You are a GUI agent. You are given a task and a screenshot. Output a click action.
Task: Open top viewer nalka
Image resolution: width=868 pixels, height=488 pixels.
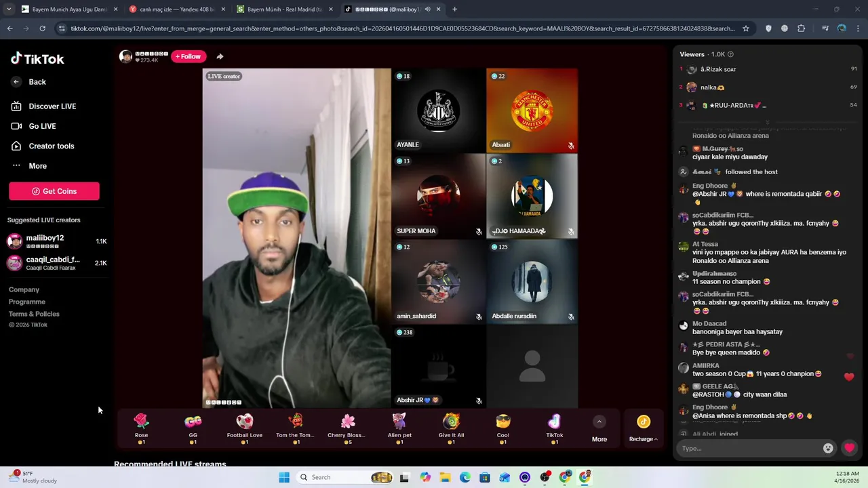(x=769, y=87)
